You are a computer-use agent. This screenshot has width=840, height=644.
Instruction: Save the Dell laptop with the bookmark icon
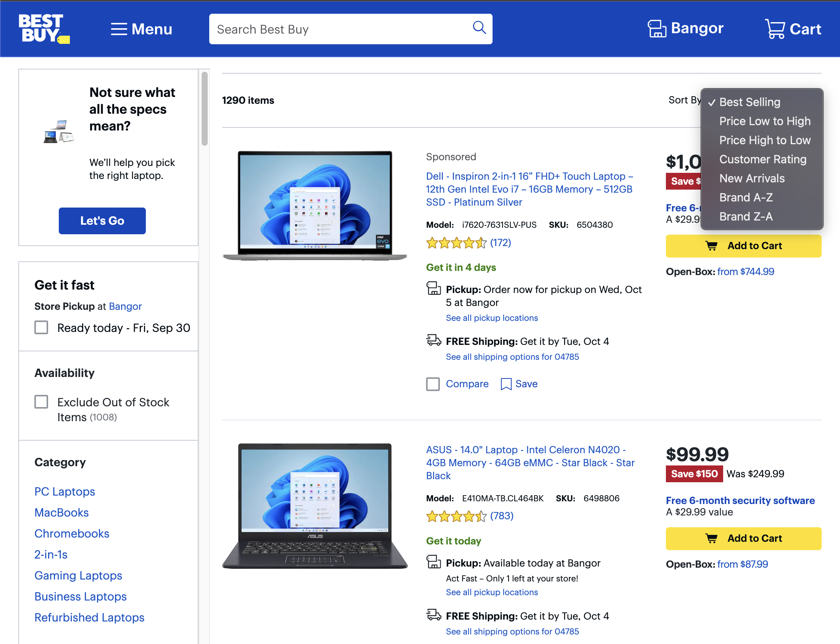coord(506,384)
